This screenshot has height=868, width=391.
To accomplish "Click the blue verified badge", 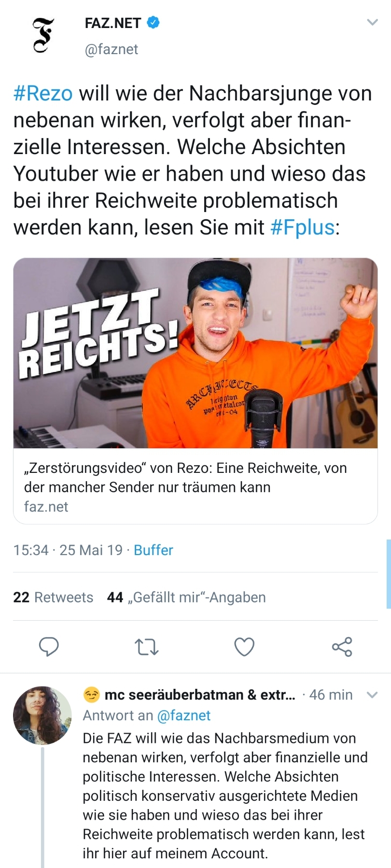I will (153, 22).
